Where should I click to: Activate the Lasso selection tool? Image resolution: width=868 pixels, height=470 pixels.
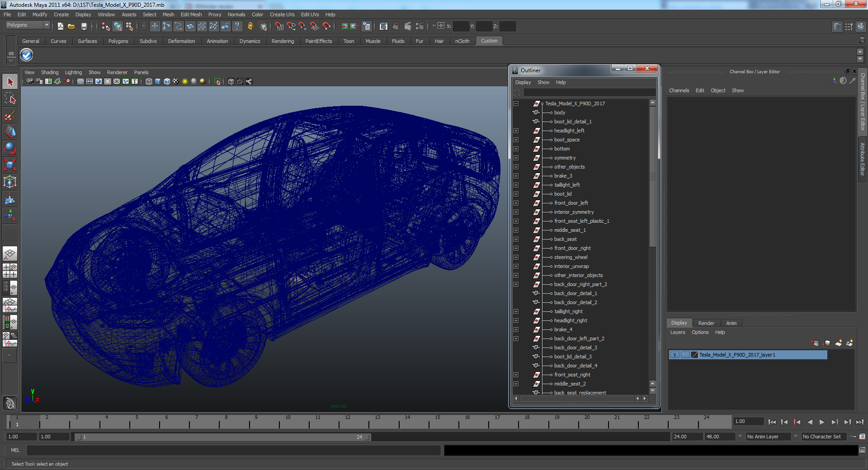pos(10,99)
